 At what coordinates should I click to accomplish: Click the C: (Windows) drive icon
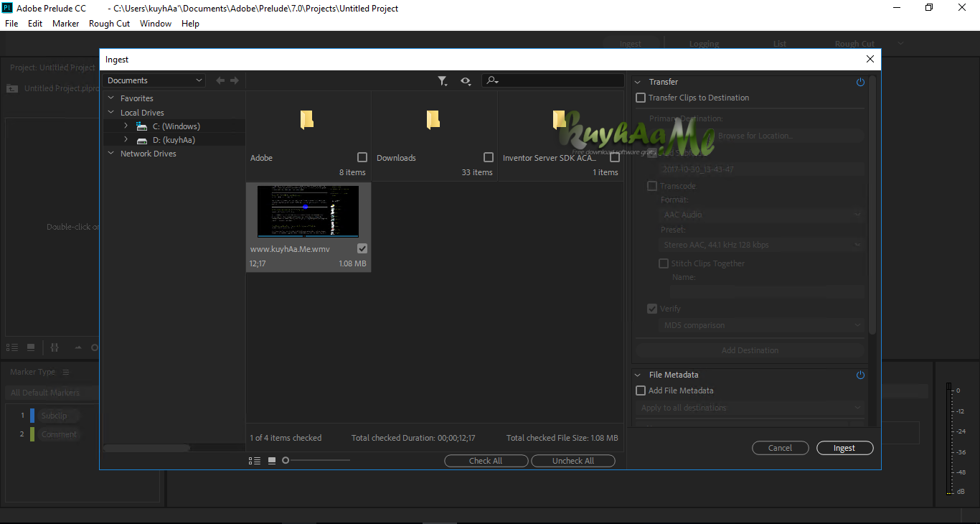141,126
